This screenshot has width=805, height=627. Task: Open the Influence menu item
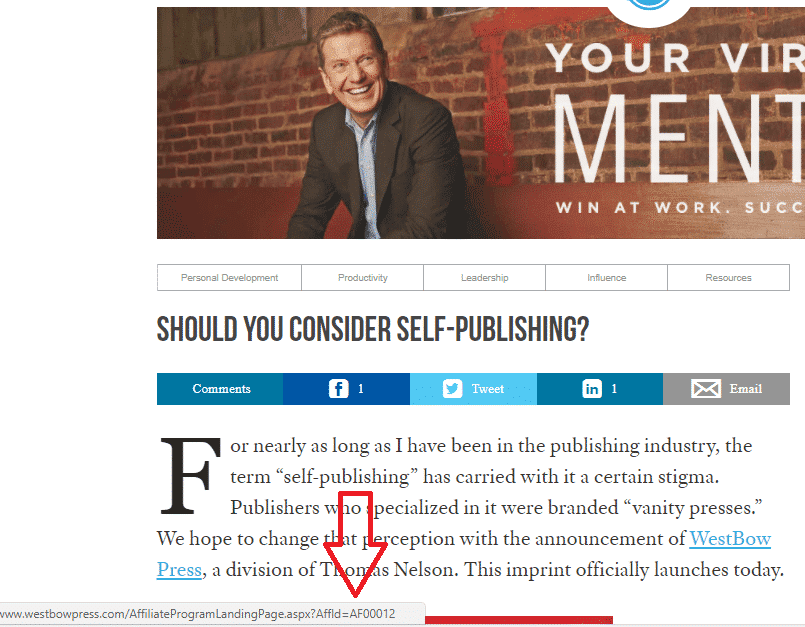click(606, 278)
